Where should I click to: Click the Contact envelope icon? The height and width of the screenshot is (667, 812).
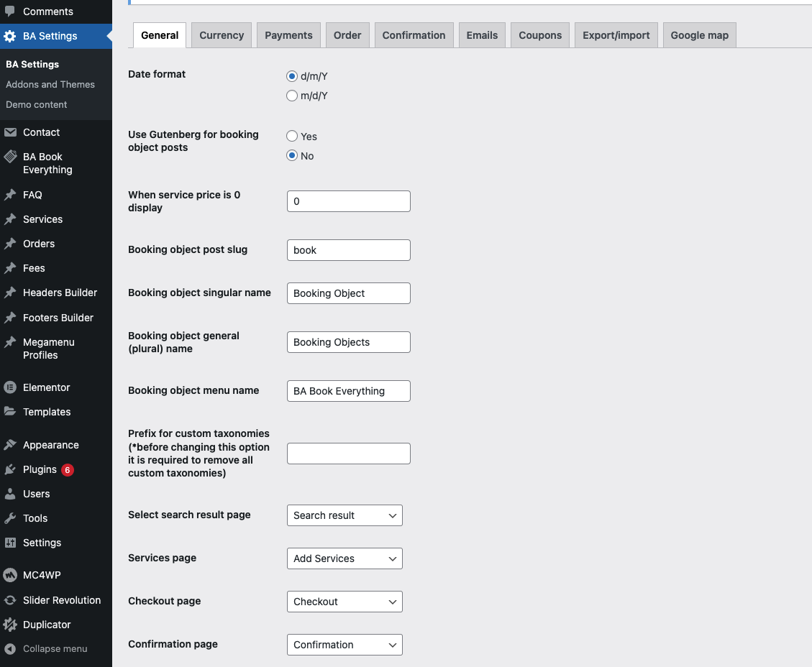tap(10, 132)
